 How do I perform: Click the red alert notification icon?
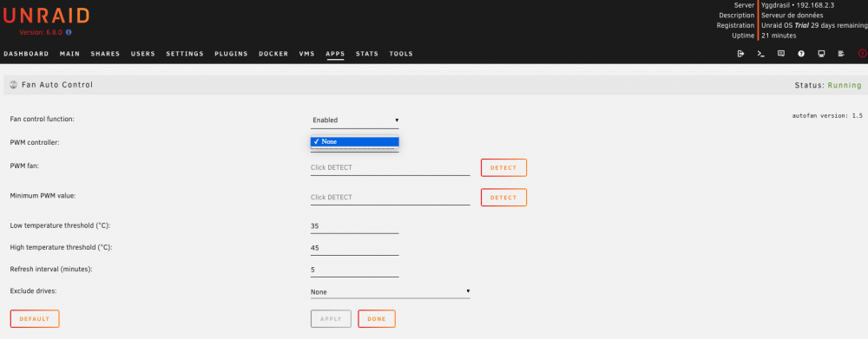tap(863, 54)
